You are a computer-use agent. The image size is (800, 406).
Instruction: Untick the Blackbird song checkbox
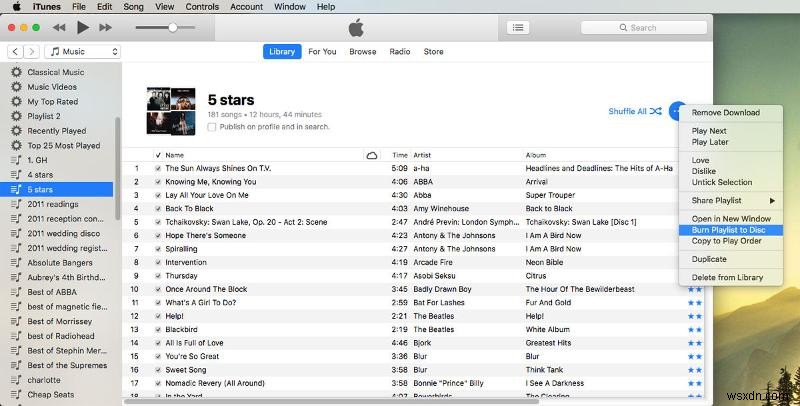pos(158,329)
